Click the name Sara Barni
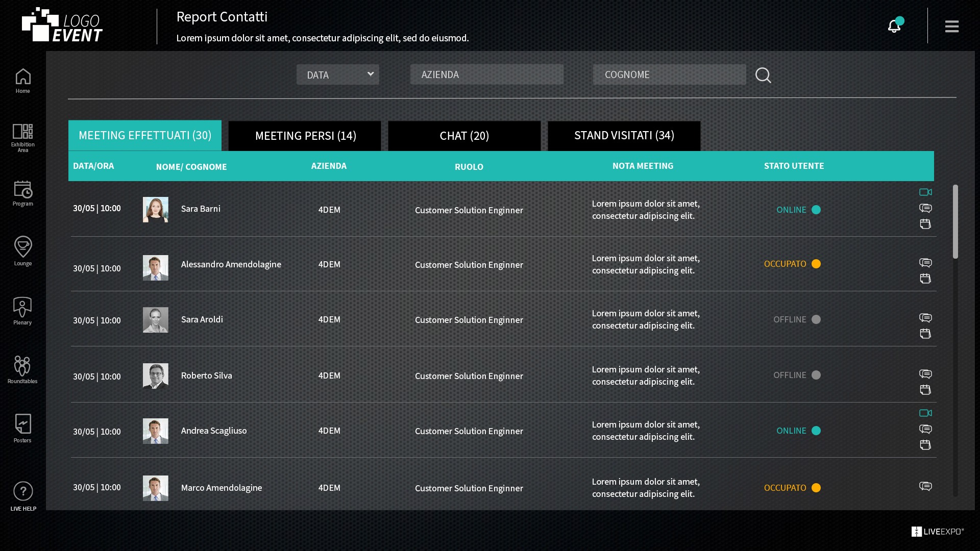980x551 pixels. [x=201, y=209]
